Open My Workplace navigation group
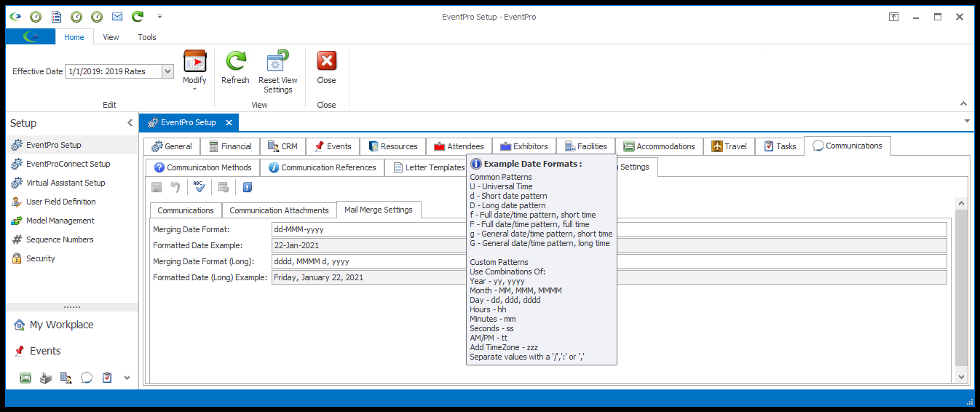Viewport: 980px width, 412px height. tap(71, 325)
